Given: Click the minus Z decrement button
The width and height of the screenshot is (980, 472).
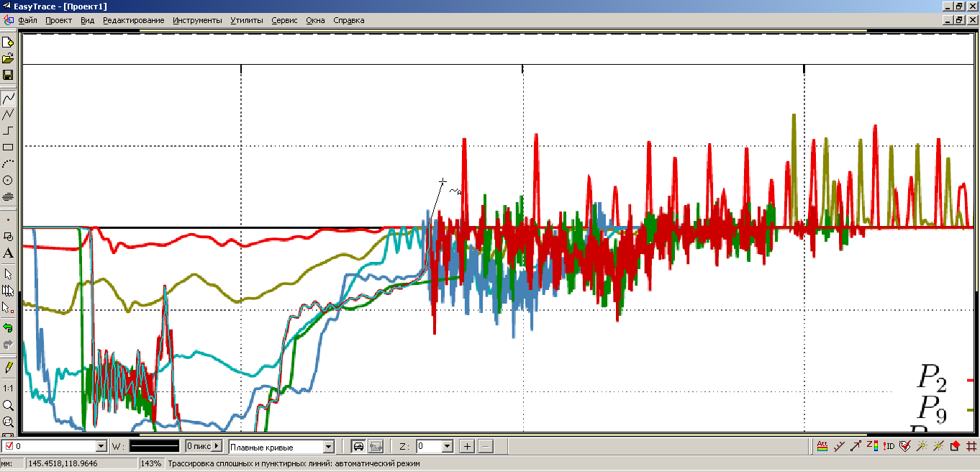Looking at the screenshot, I should 486,446.
